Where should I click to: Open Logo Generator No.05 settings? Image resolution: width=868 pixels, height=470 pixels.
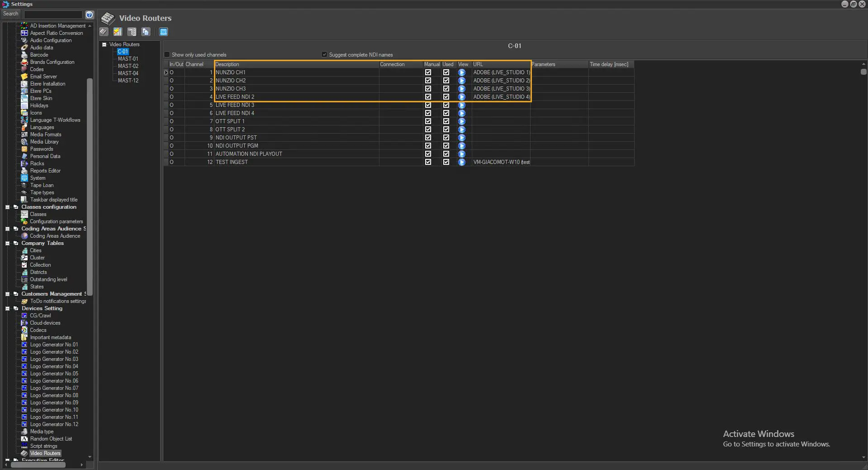pyautogui.click(x=54, y=374)
